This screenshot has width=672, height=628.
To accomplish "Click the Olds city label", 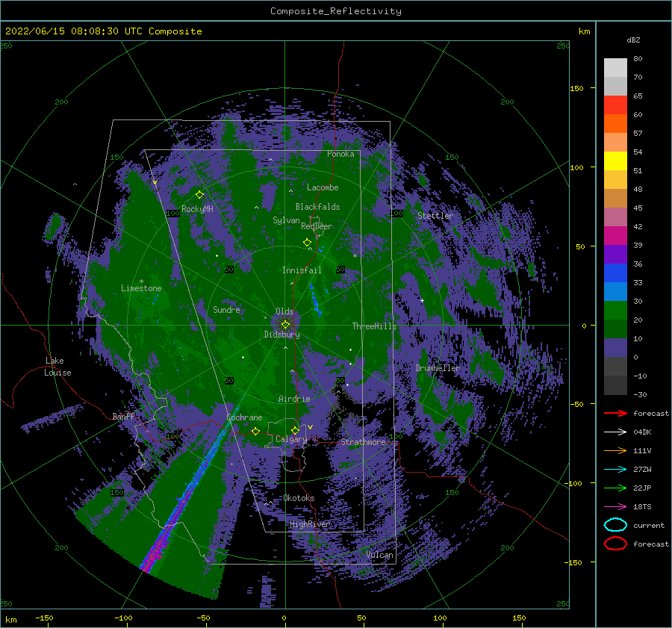I will point(284,311).
